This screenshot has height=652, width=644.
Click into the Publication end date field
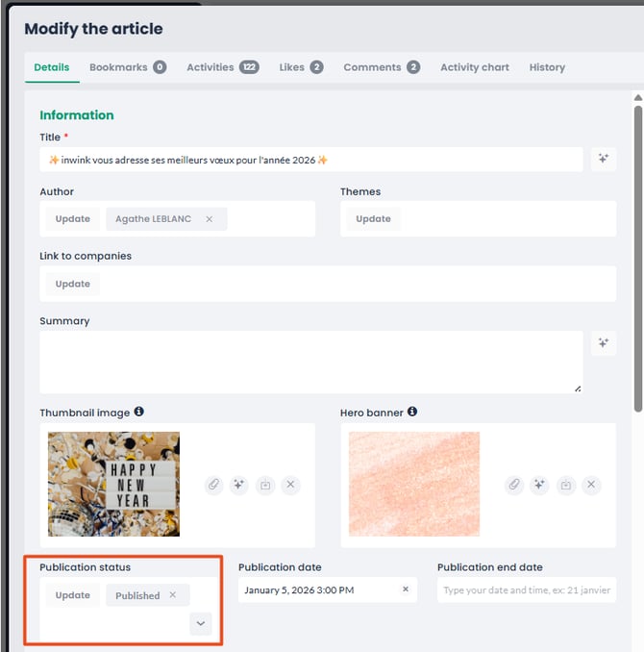(x=526, y=589)
